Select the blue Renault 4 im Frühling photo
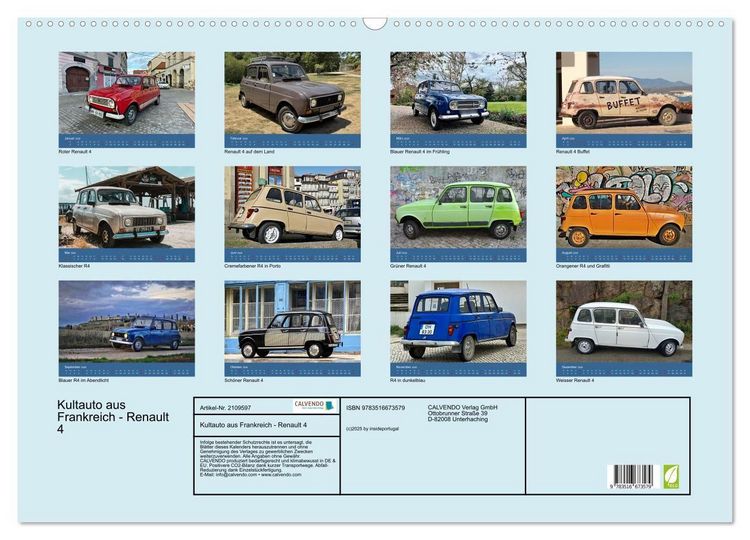750x540 pixels. pyautogui.click(x=458, y=93)
